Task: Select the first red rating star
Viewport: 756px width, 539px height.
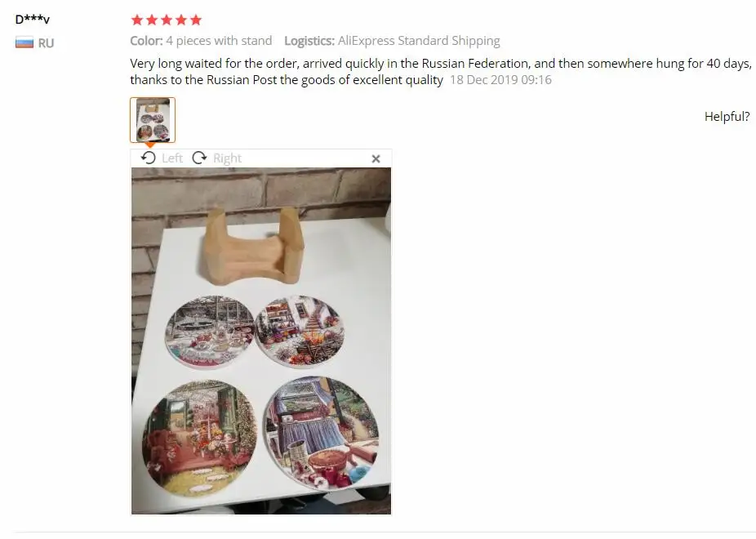Action: click(137, 20)
